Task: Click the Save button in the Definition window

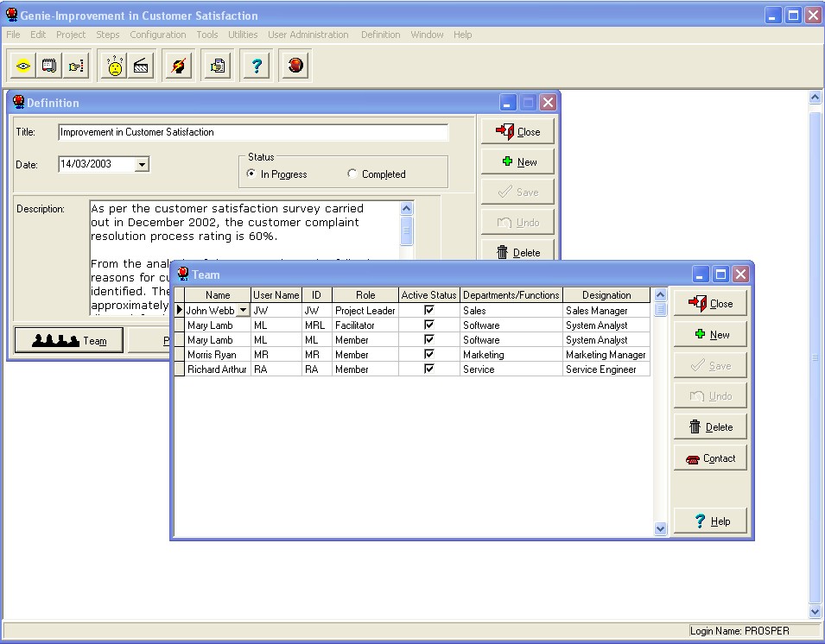Action: click(517, 192)
